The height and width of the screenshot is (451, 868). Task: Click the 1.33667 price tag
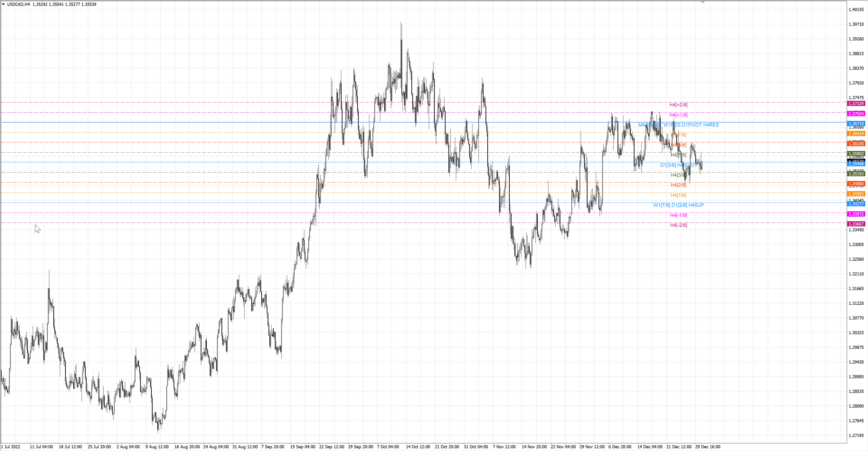(856, 224)
